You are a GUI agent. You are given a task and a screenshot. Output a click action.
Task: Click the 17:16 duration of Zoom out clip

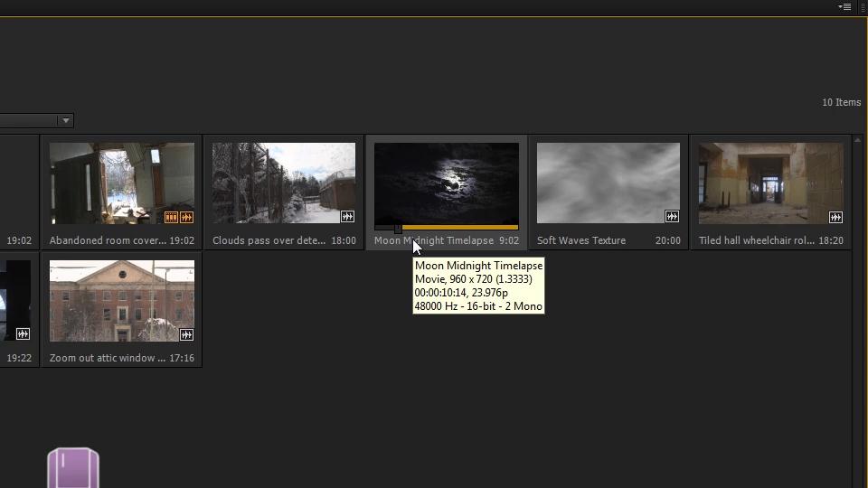click(182, 358)
